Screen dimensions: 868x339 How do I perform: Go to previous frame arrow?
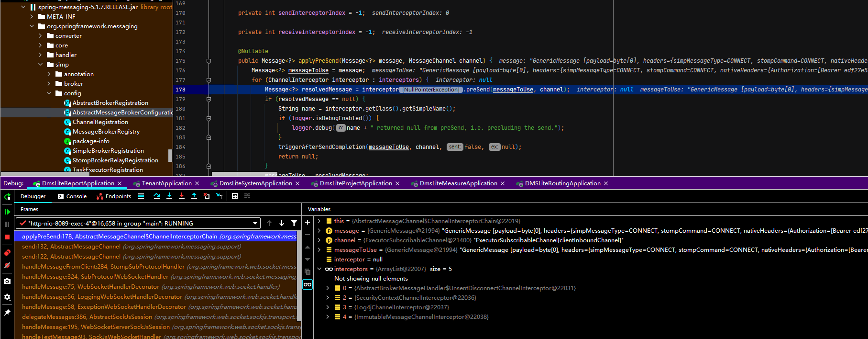[269, 223]
